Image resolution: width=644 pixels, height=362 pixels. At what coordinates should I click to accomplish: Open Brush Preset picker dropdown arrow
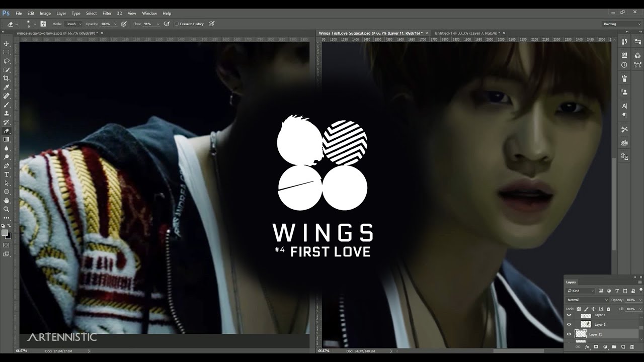pyautogui.click(x=35, y=24)
